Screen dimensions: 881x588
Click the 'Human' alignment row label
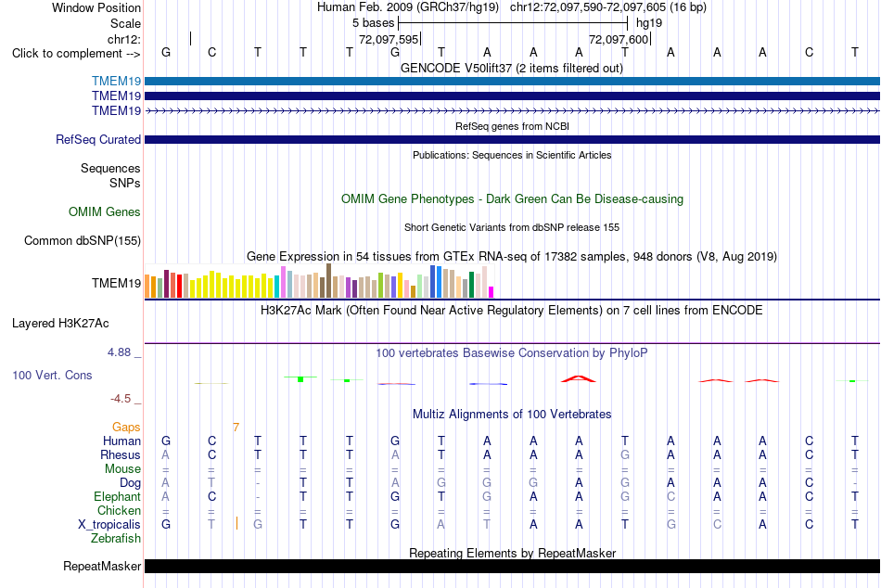[x=121, y=441]
